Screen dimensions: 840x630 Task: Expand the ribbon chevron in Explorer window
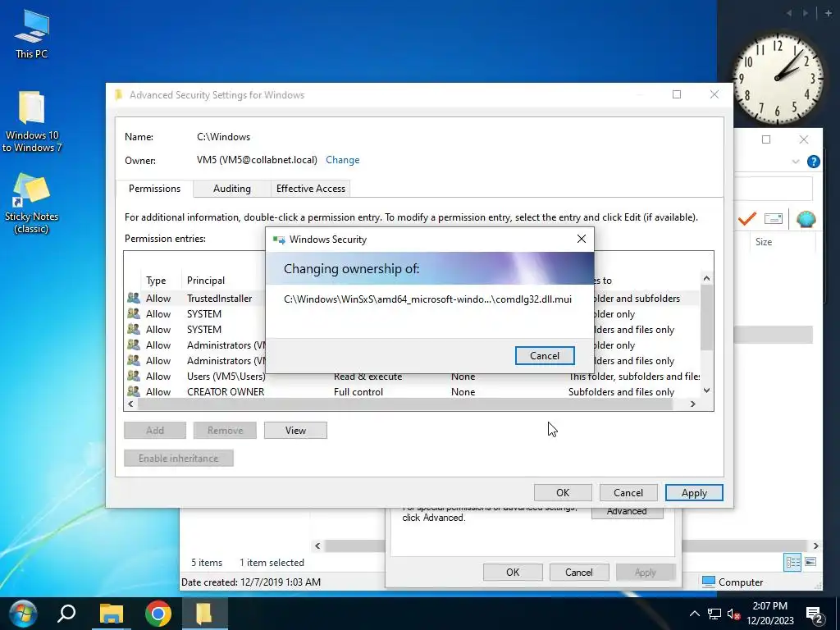click(x=796, y=162)
